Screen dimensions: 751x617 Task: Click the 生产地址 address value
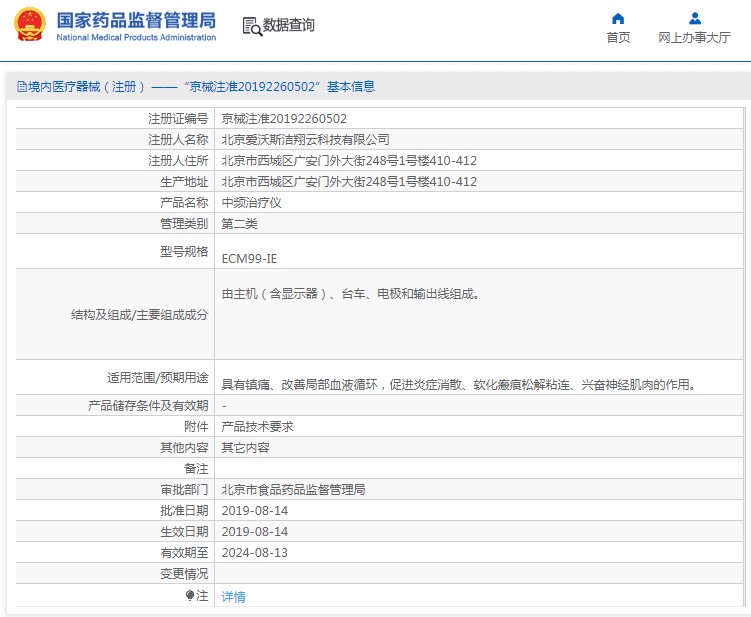349,182
